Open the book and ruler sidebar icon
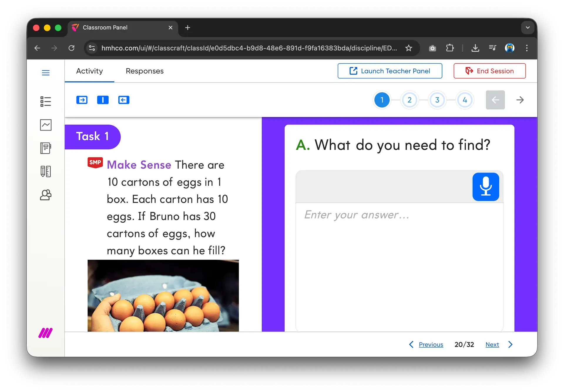This screenshot has height=392, width=564. click(46, 171)
